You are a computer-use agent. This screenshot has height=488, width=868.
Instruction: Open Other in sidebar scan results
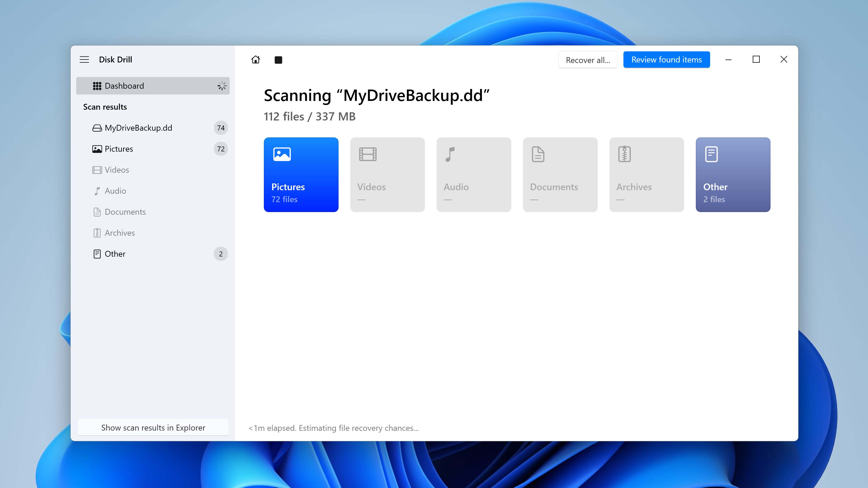point(115,254)
